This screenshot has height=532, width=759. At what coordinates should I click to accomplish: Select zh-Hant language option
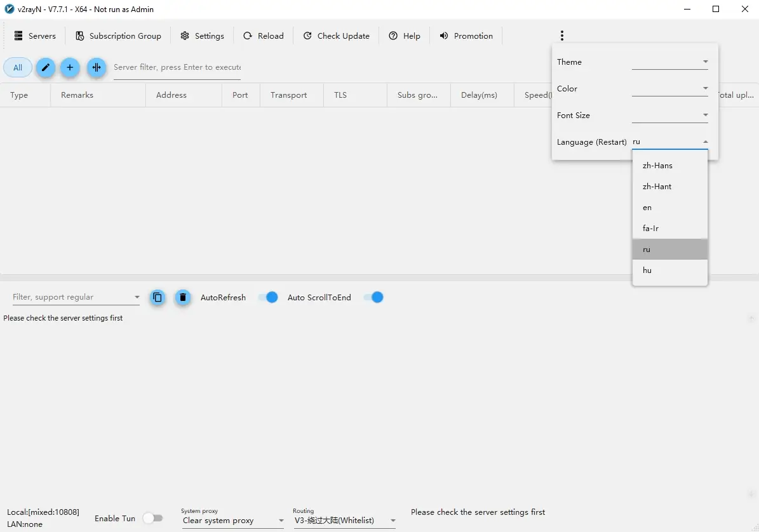point(670,187)
